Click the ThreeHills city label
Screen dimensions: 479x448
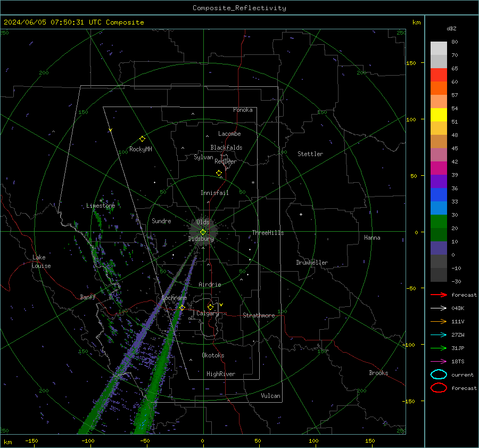(268, 233)
